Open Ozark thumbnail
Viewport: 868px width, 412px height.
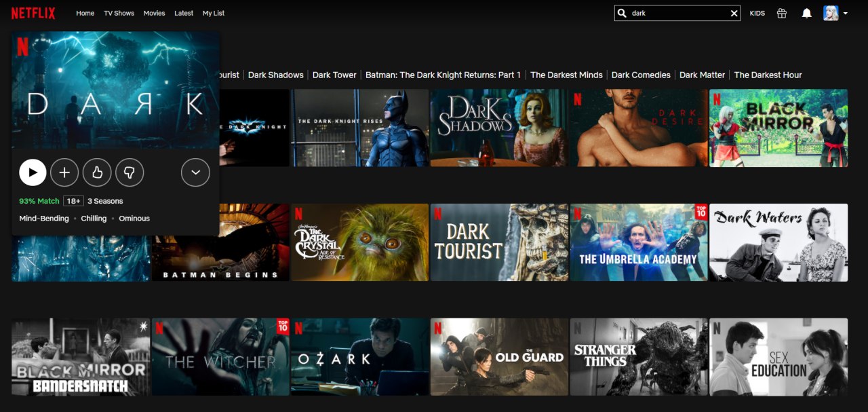click(x=359, y=357)
